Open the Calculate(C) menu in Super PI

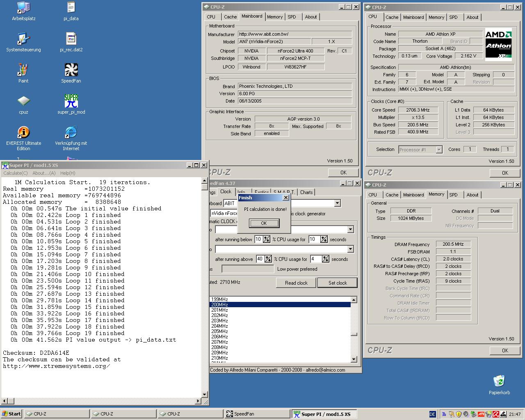[x=16, y=173]
